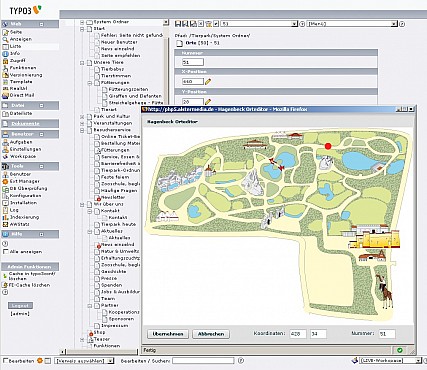Click the Nummer field in Orteditor window
427x370 pixels.
point(387,334)
